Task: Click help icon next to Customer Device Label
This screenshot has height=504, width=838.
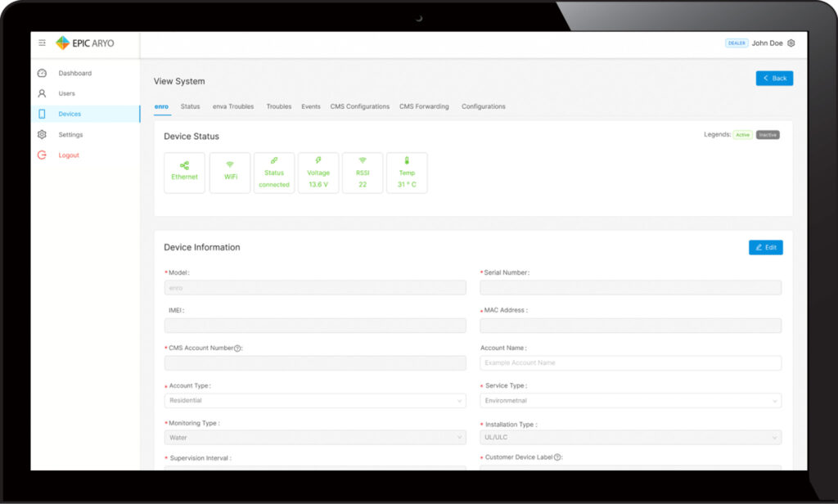Action: coord(557,457)
